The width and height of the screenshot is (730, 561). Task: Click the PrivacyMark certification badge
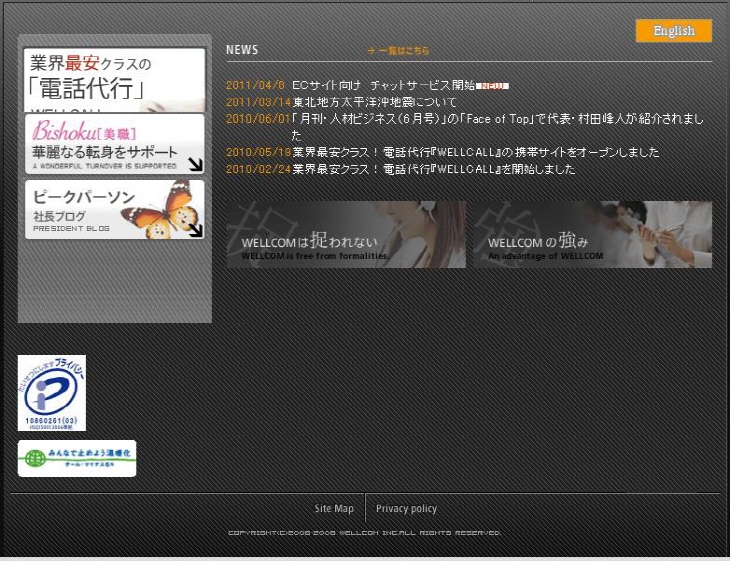click(x=52, y=393)
